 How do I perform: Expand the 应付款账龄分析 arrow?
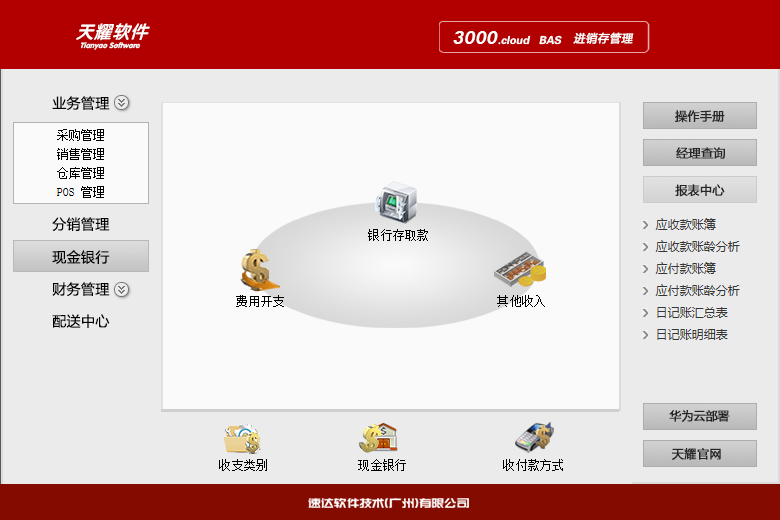tap(646, 291)
